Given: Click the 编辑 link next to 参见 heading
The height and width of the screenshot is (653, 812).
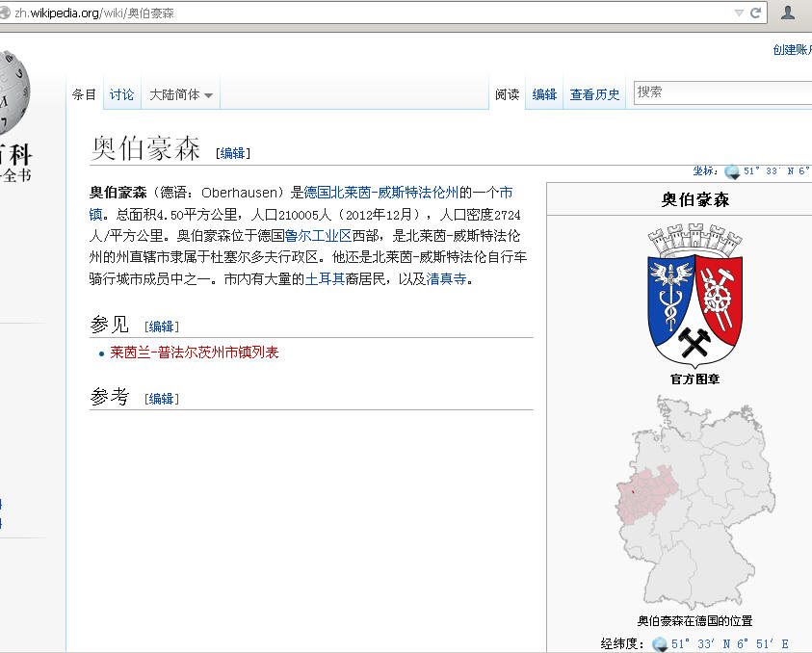Looking at the screenshot, I should (x=161, y=326).
